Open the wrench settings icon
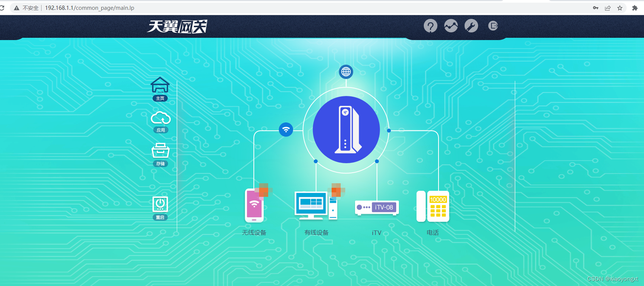 point(471,26)
